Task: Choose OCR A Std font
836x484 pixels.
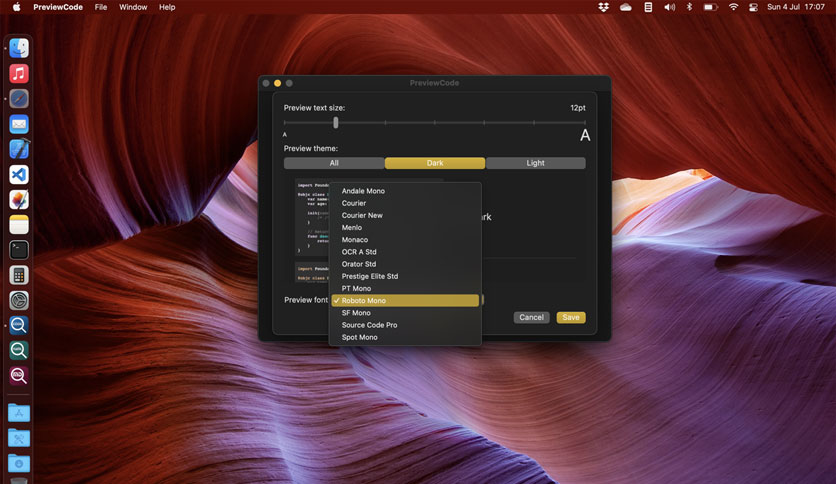Action: [405, 252]
